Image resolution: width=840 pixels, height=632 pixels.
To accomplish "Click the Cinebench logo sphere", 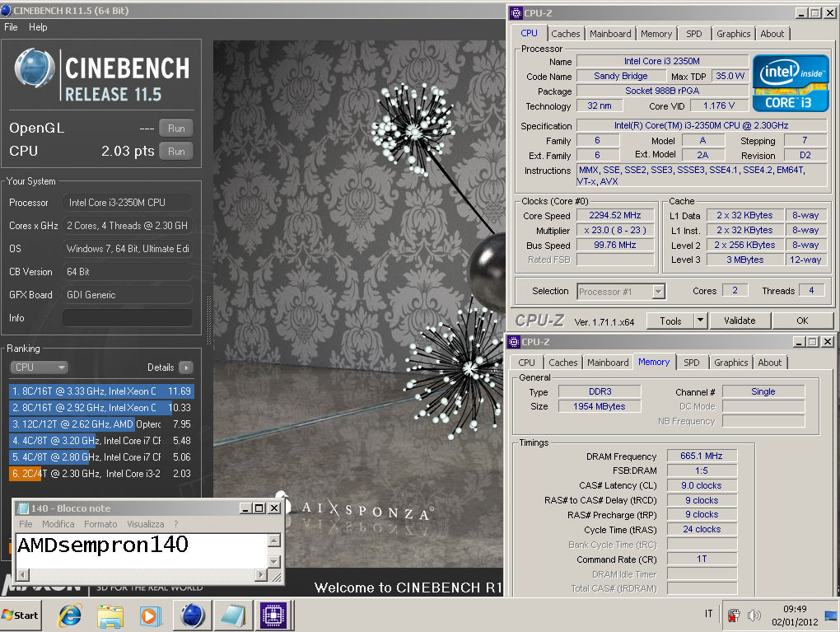I will tap(35, 68).
